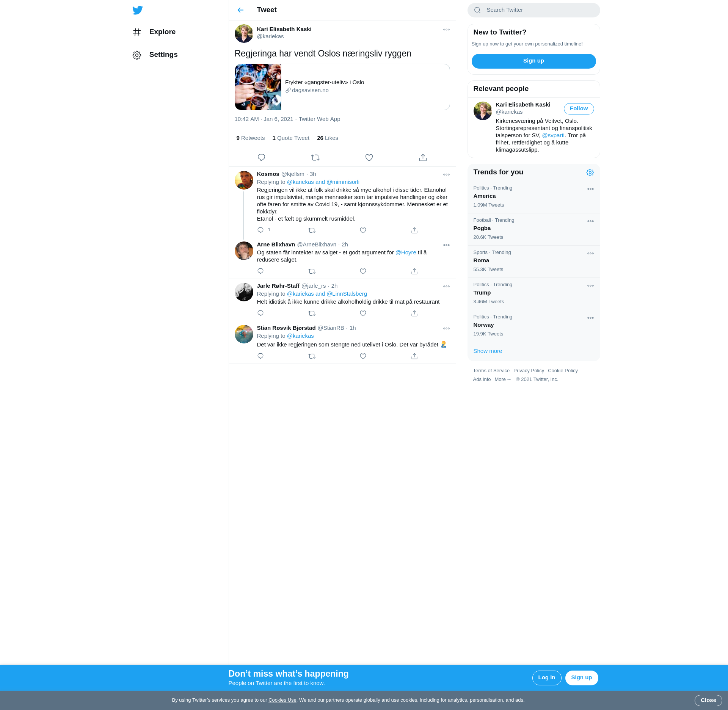Follow Kari Elisabeth Kaski
Image resolution: width=728 pixels, height=710 pixels.
pos(579,109)
